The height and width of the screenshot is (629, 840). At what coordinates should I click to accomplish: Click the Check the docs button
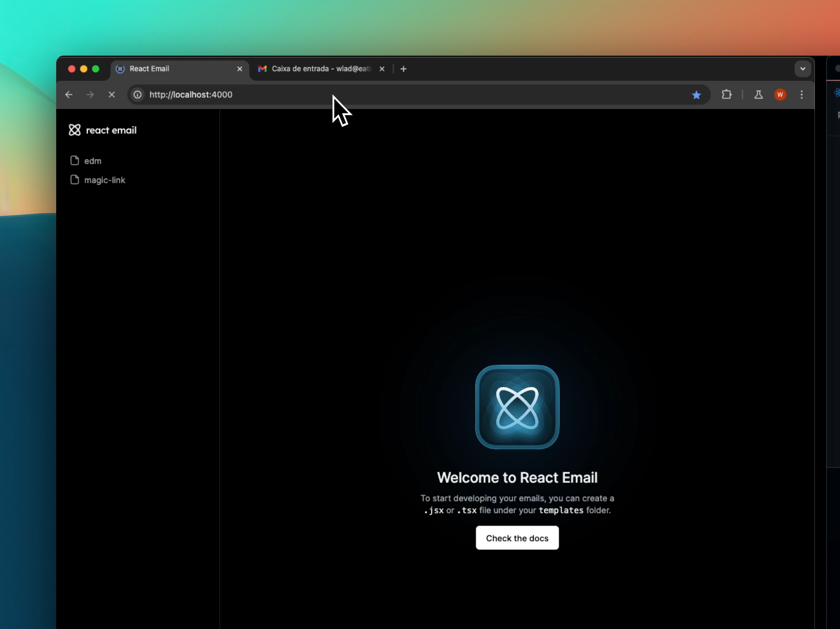click(517, 538)
